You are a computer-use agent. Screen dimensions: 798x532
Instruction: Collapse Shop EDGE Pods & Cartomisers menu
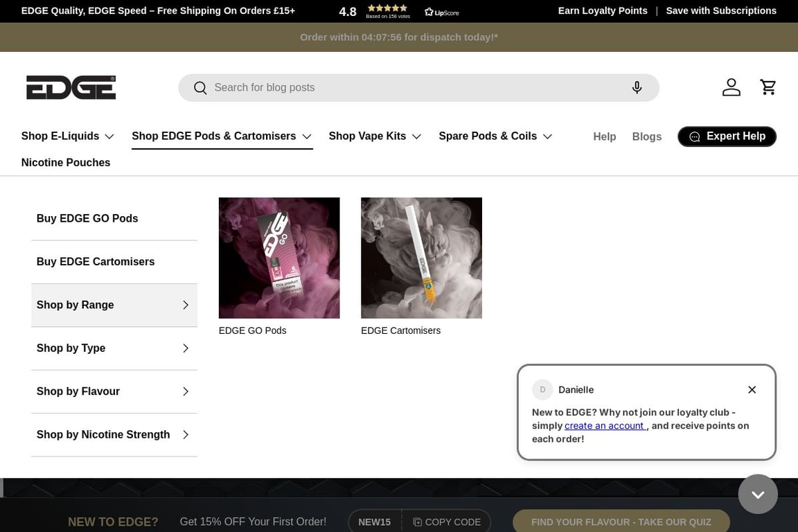point(222,136)
